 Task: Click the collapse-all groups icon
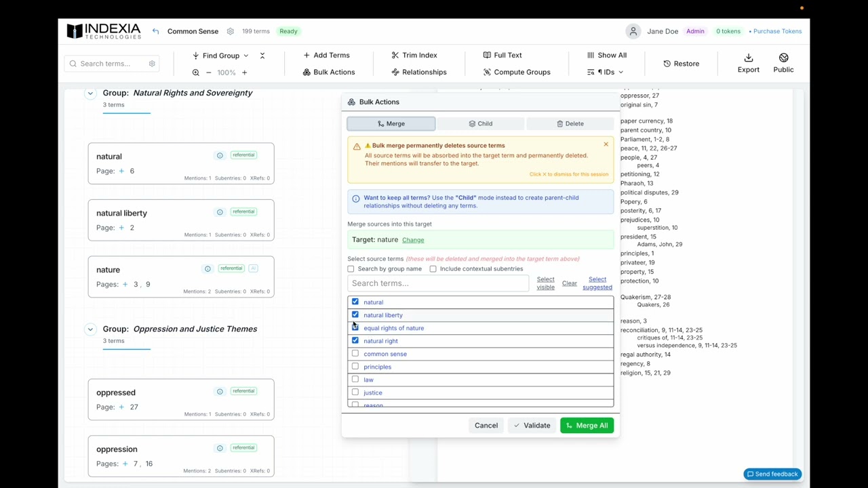tap(262, 56)
